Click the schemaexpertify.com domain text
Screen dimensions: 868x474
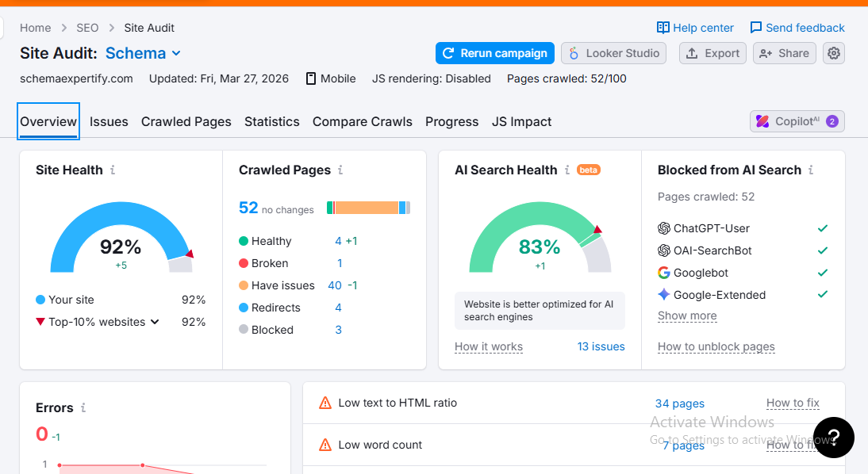[76, 78]
